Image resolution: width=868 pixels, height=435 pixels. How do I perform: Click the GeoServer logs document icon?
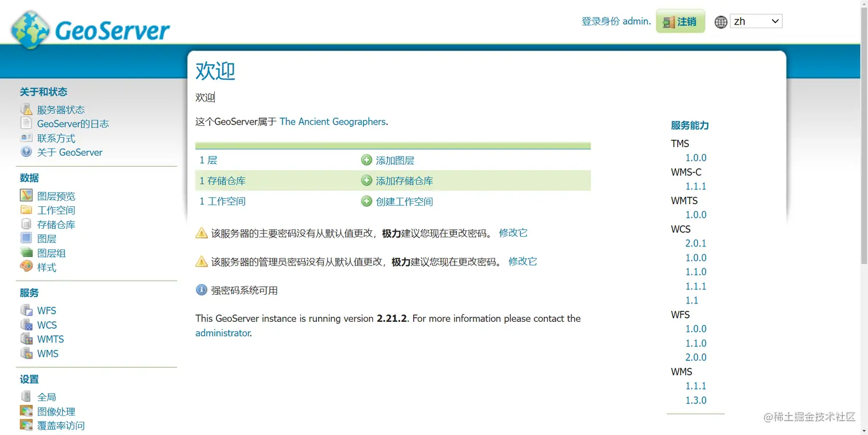click(26, 124)
